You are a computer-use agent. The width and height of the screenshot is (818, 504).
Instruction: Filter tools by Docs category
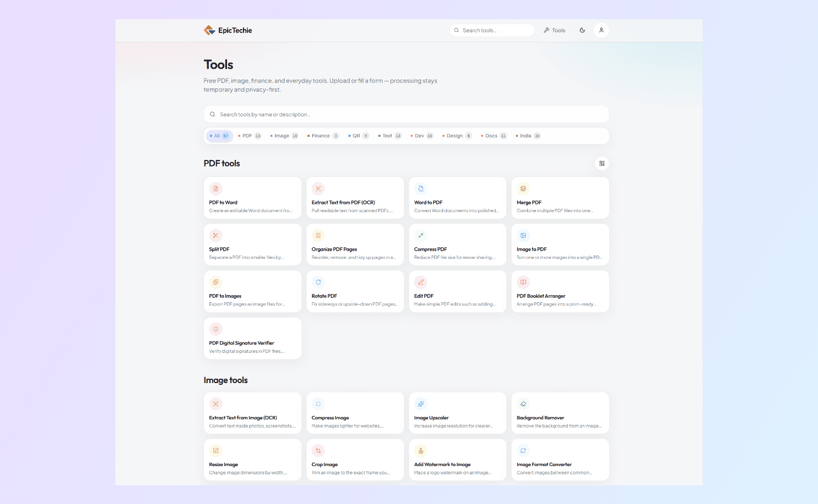[494, 136]
